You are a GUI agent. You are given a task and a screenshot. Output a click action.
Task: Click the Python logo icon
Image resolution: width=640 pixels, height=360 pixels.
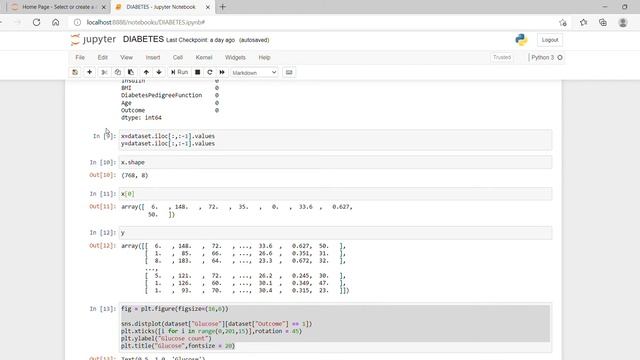(x=521, y=40)
